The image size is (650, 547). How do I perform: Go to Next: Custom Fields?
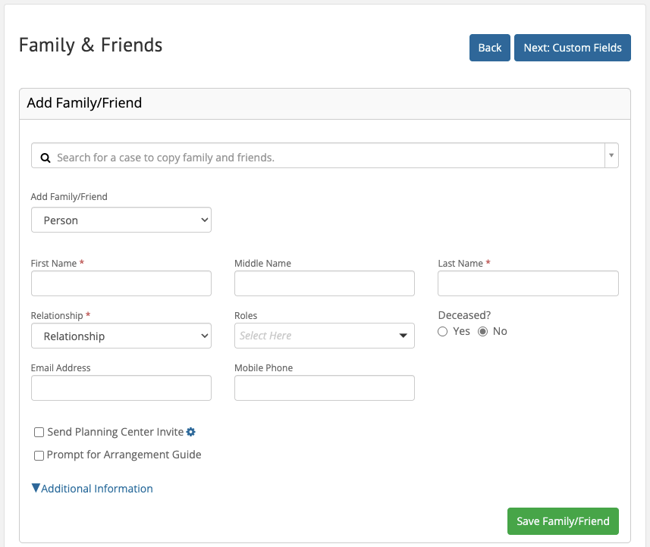tap(572, 48)
